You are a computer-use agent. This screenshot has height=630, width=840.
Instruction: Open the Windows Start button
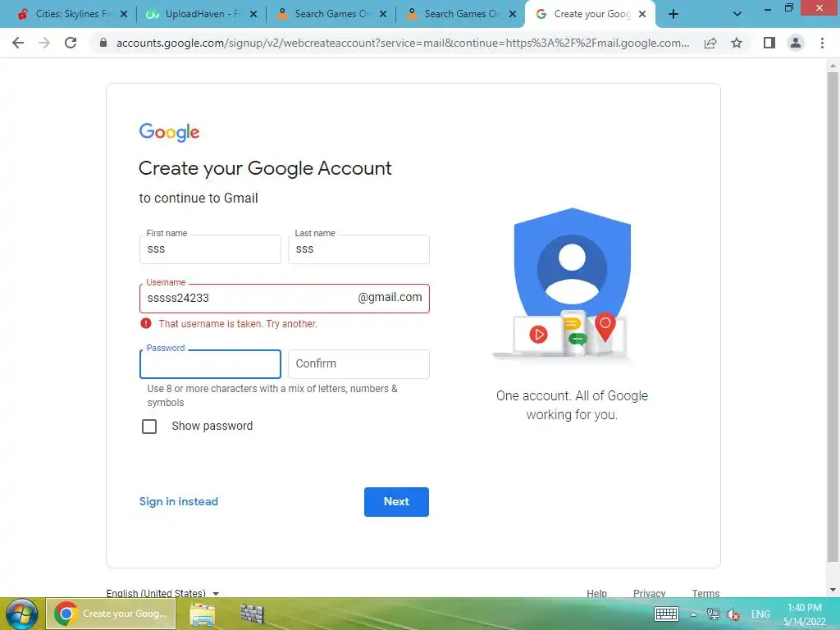pyautogui.click(x=22, y=614)
